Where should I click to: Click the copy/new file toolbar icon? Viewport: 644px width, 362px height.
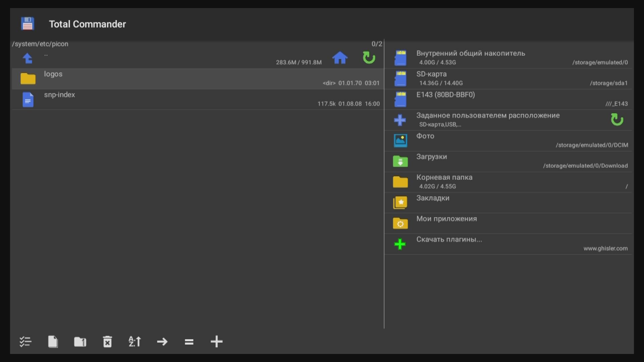tap(53, 342)
